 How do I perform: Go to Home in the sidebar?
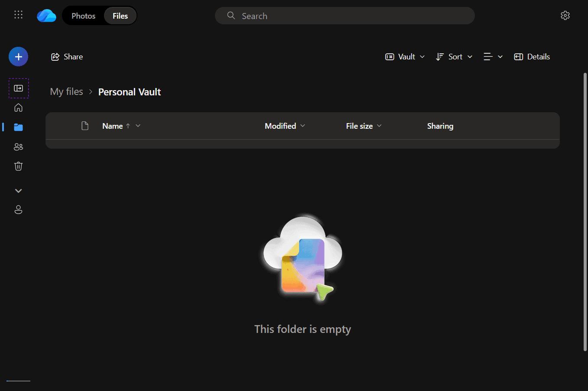click(x=18, y=108)
